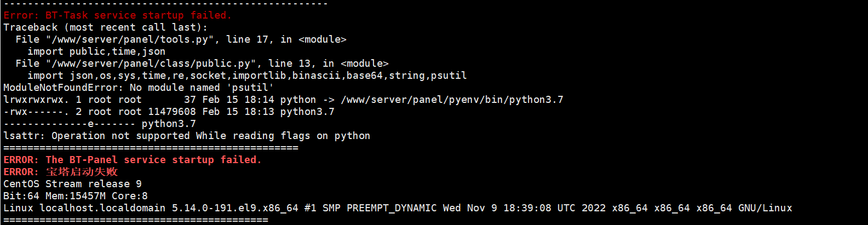
Task: Click the 11479608 file size value
Action: click(172, 112)
